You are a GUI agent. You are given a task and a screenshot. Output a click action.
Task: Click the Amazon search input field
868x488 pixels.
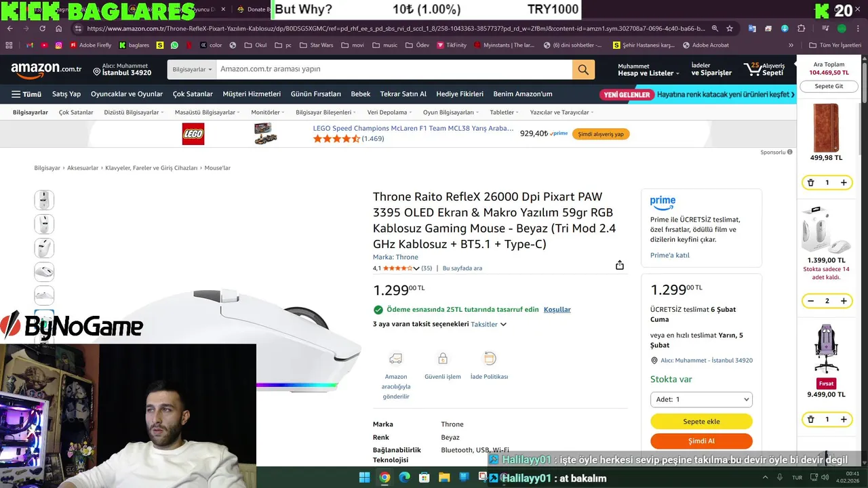(x=394, y=69)
